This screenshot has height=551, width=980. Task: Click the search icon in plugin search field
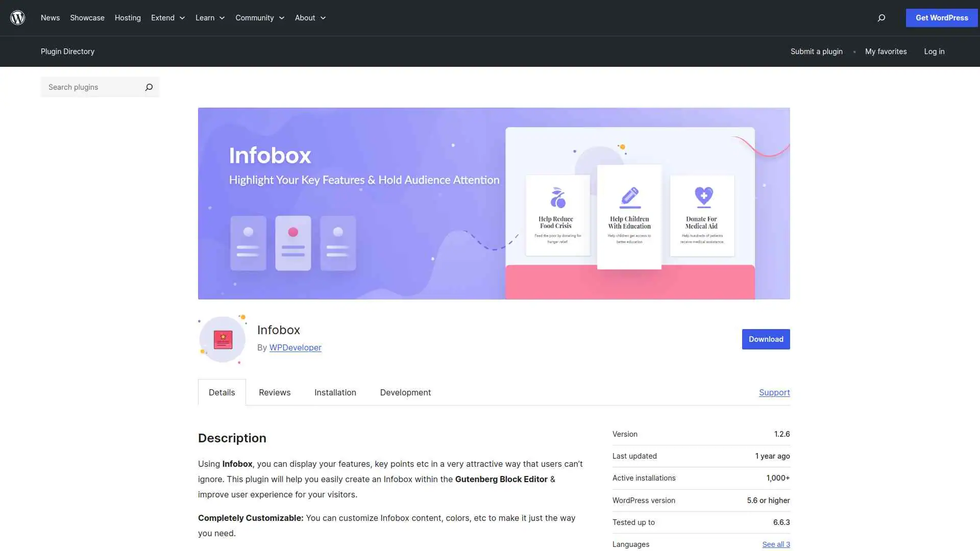click(x=149, y=87)
